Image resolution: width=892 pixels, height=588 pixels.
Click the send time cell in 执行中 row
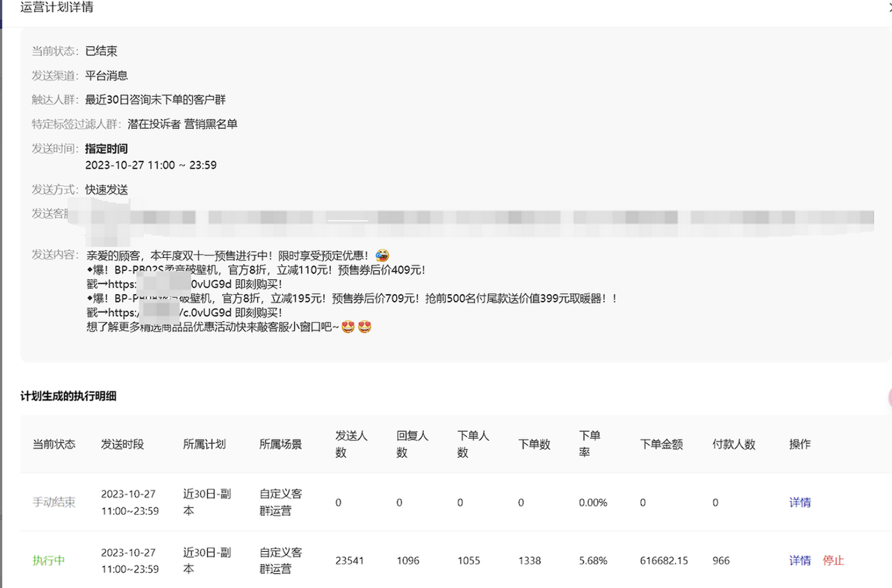tap(130, 560)
